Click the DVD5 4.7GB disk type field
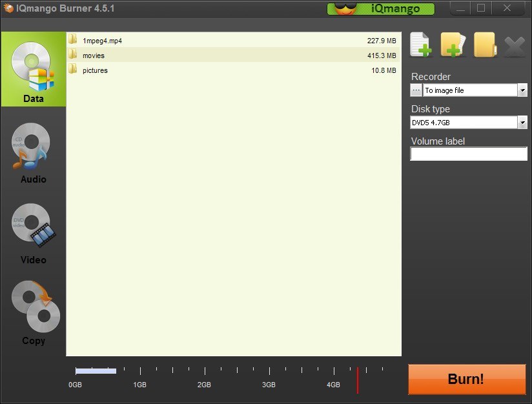 [x=464, y=123]
